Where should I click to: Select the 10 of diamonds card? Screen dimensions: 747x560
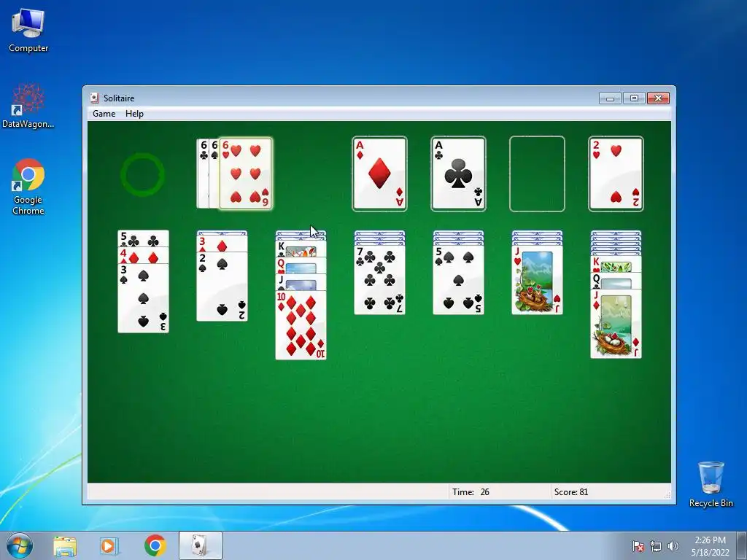[301, 324]
